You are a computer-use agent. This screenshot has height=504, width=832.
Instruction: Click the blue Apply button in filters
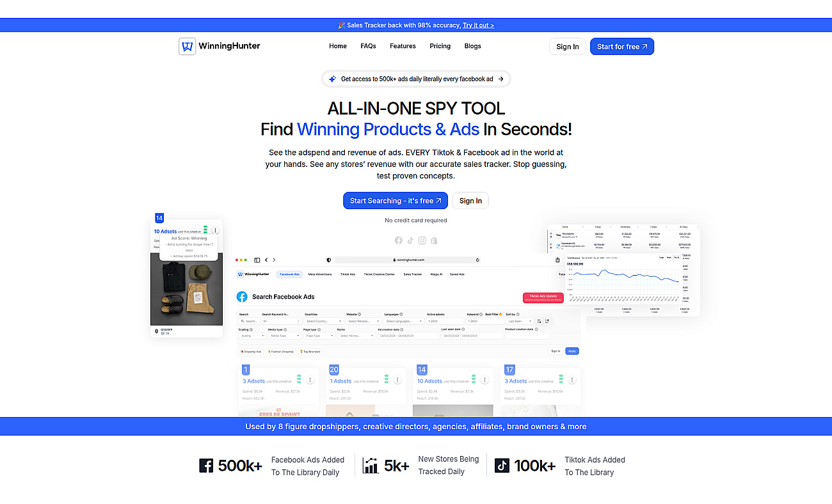pos(572,351)
